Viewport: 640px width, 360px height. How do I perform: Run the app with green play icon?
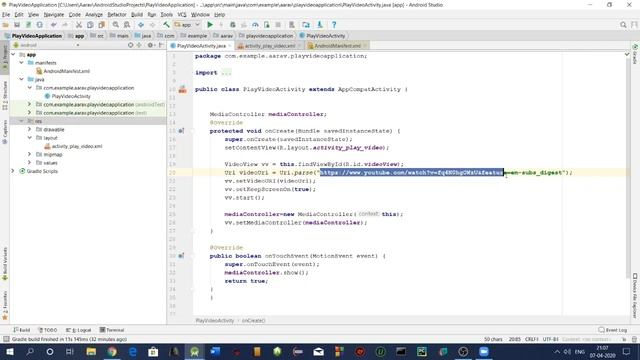tap(210, 25)
